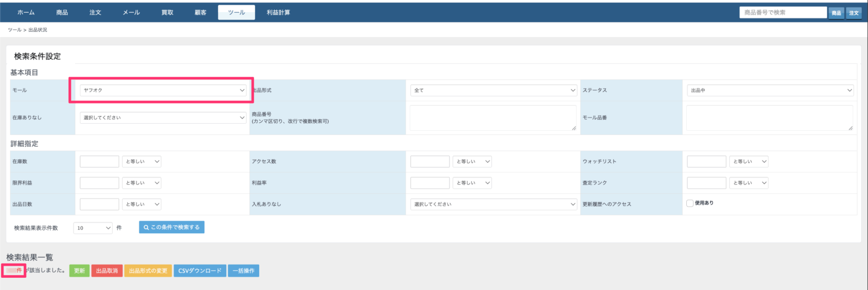Click the search icon button この条件で検索する

click(171, 227)
